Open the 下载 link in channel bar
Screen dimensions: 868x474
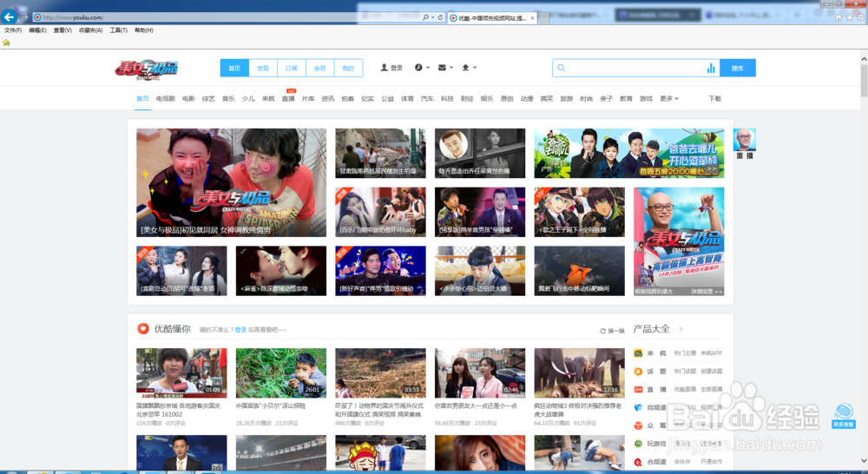pyautogui.click(x=715, y=99)
